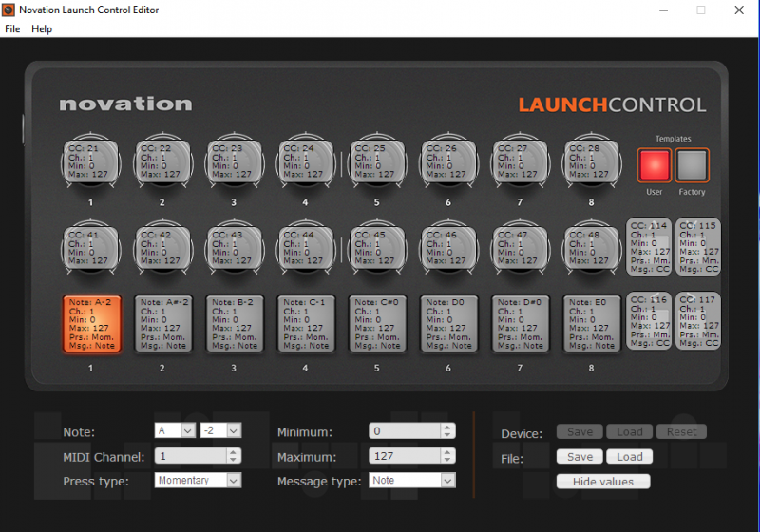Select the arrow button with CC: 115
The image size is (760, 532).
click(698, 247)
